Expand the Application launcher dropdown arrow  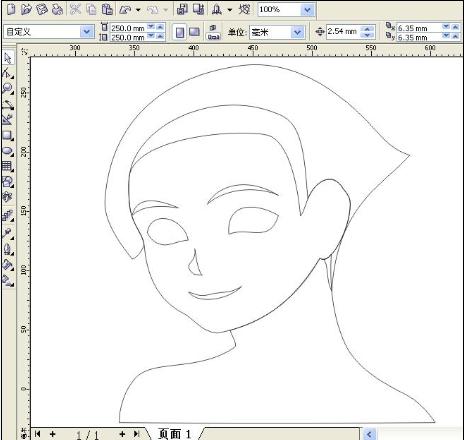coord(230,10)
